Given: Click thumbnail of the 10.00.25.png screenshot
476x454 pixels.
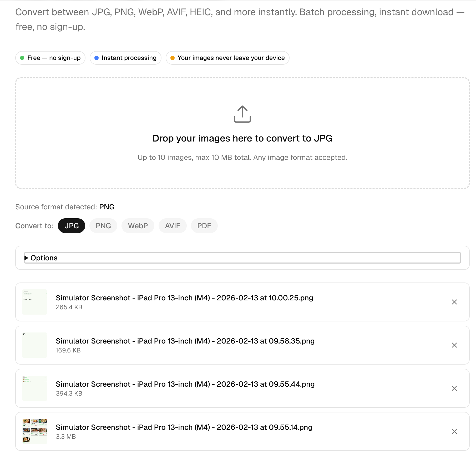Looking at the screenshot, I should point(35,302).
